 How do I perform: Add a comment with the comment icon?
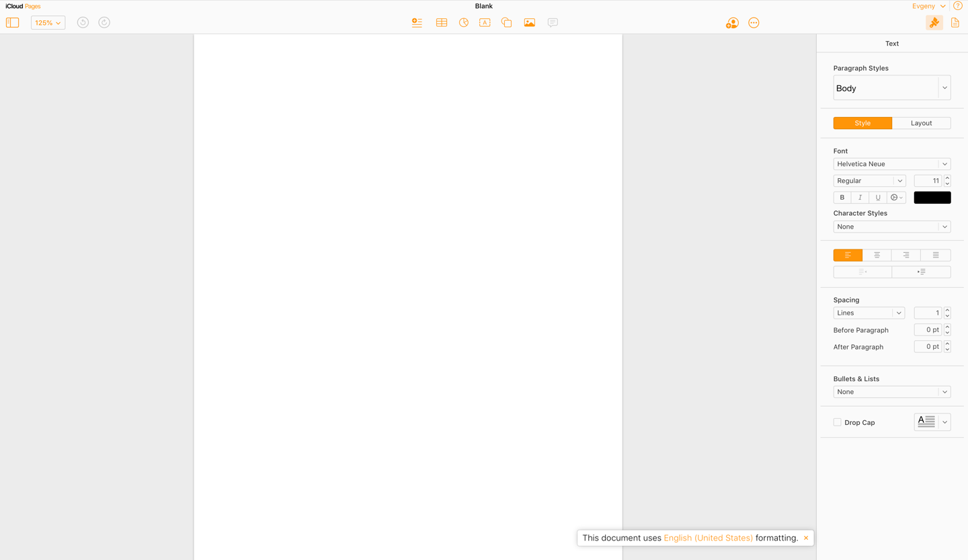click(x=552, y=22)
